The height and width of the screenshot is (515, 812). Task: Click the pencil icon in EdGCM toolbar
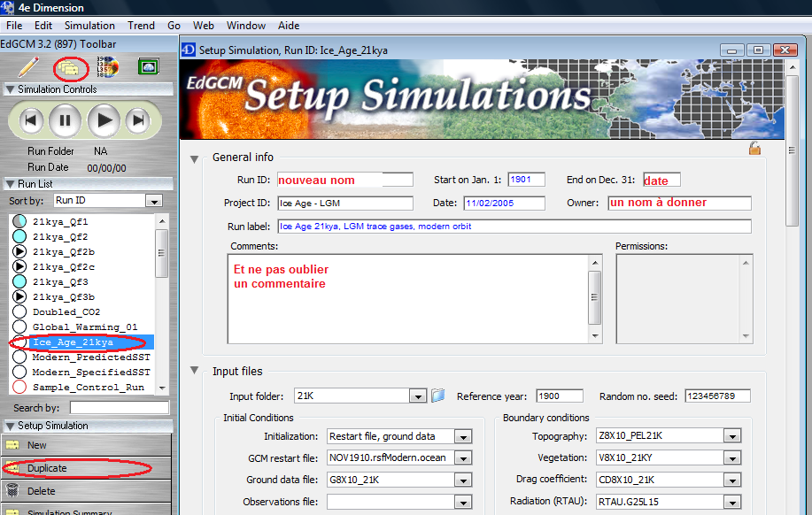tap(28, 66)
